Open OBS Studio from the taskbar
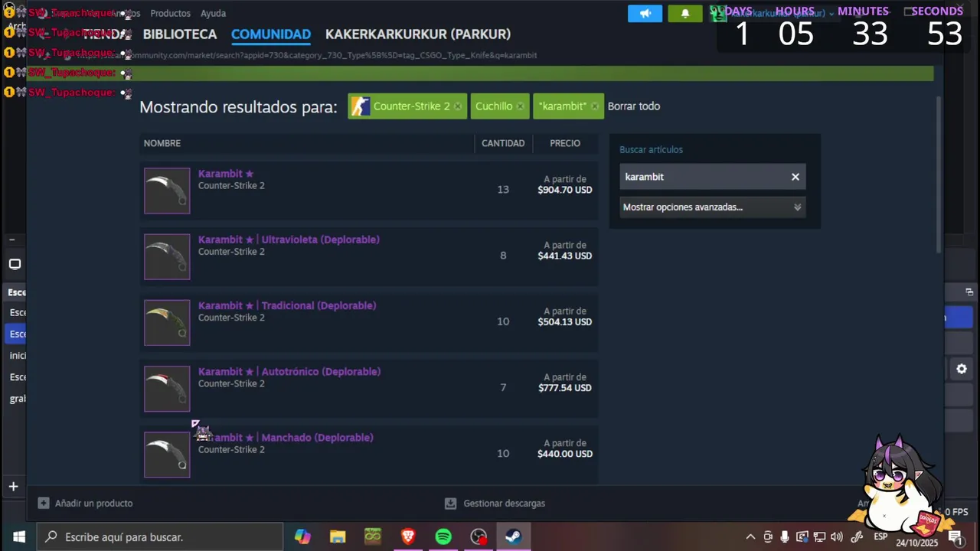Viewport: 980px width, 551px height. coord(479,537)
